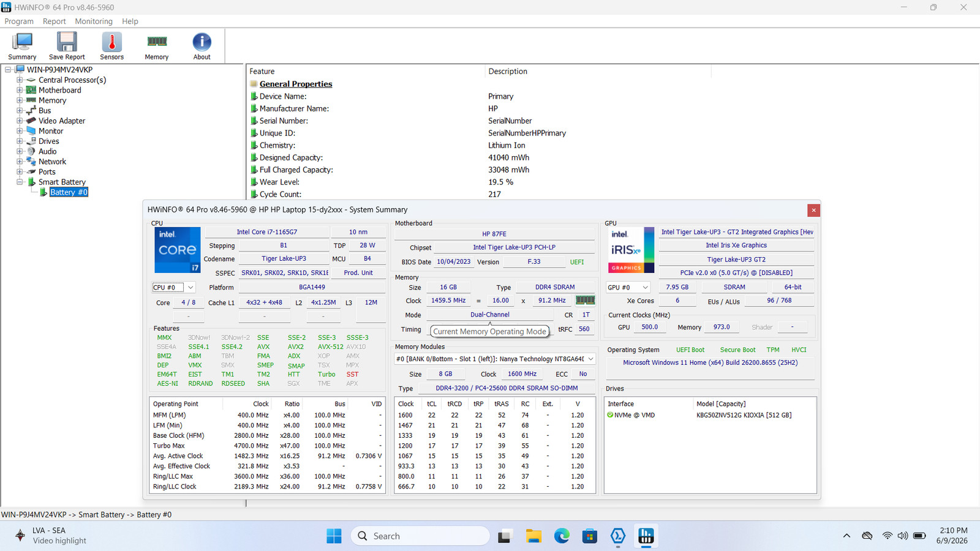Click the HP 87FE motherboard field

494,234
